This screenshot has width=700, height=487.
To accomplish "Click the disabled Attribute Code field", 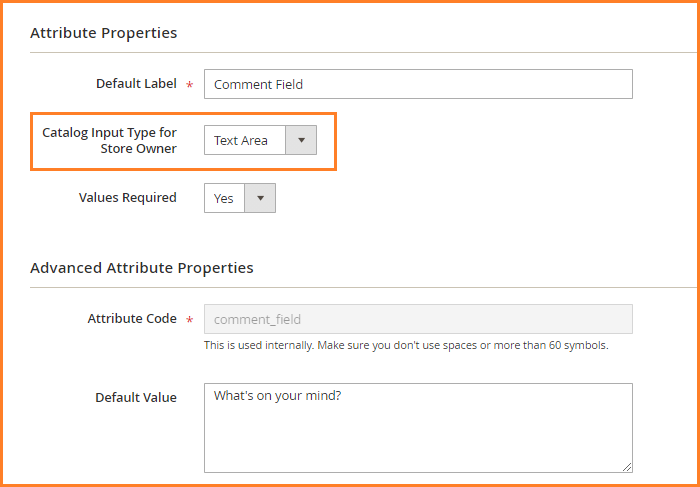I will pos(418,319).
